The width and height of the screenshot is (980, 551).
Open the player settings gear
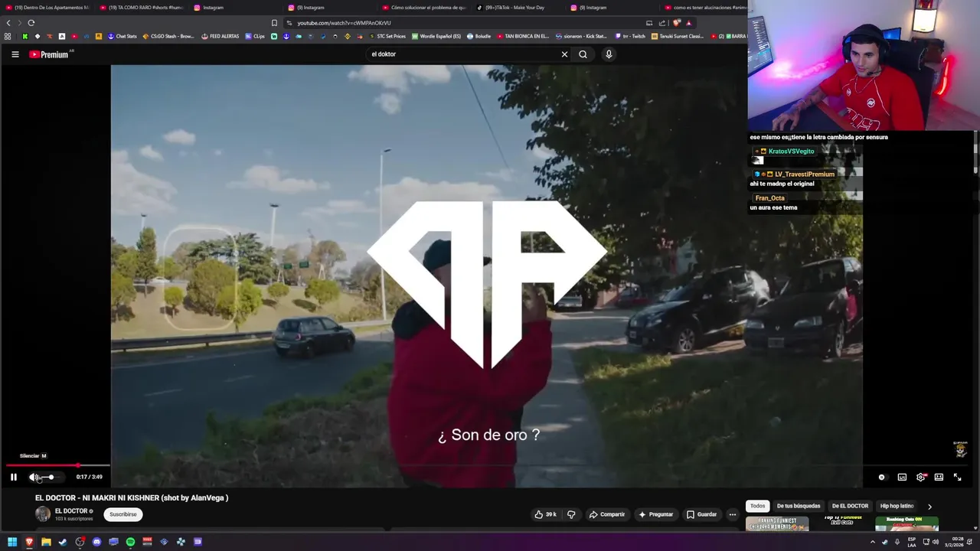point(921,477)
